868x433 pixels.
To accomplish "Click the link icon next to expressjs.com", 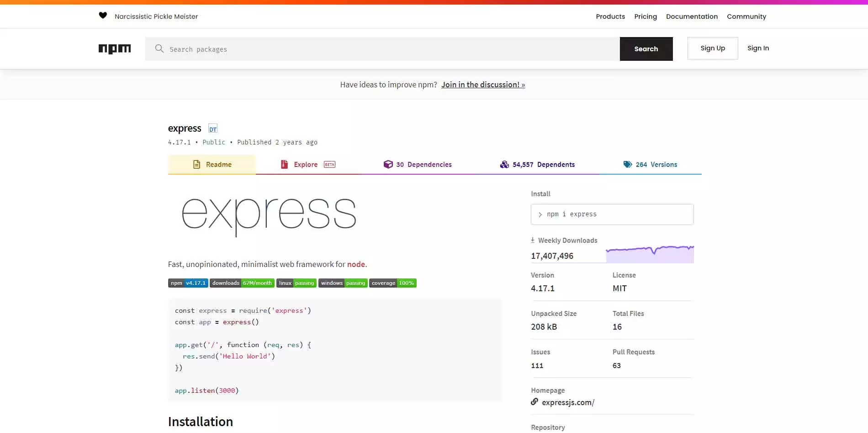I will coord(534,401).
